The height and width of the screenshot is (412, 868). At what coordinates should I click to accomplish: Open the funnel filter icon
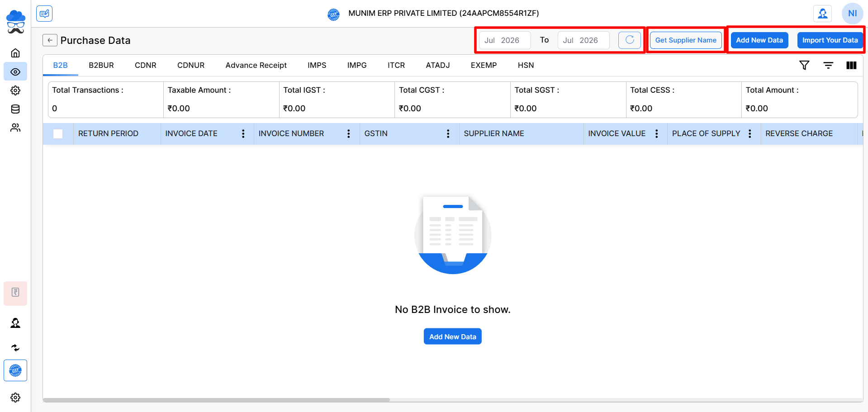[804, 65]
